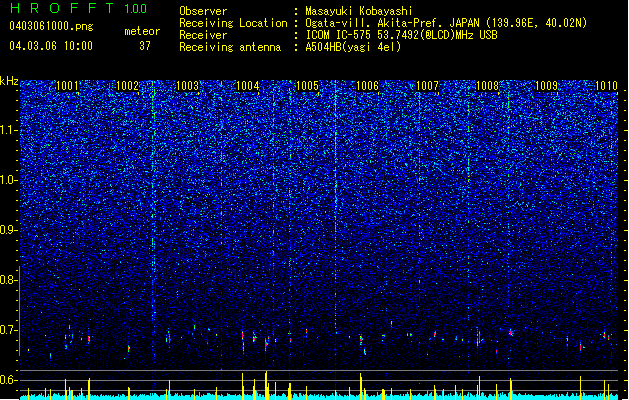Viewport: 629px width, 400px height.
Task: Click the meteor label
Action: point(142,31)
